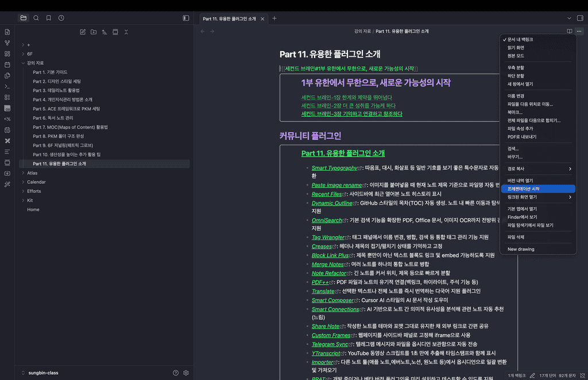Viewport: 588px width, 380px height.
Task: Close the Part 11 tab
Action: [x=262, y=19]
